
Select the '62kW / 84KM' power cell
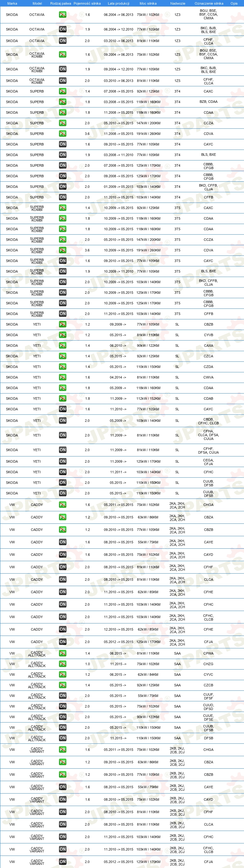coord(148,675)
